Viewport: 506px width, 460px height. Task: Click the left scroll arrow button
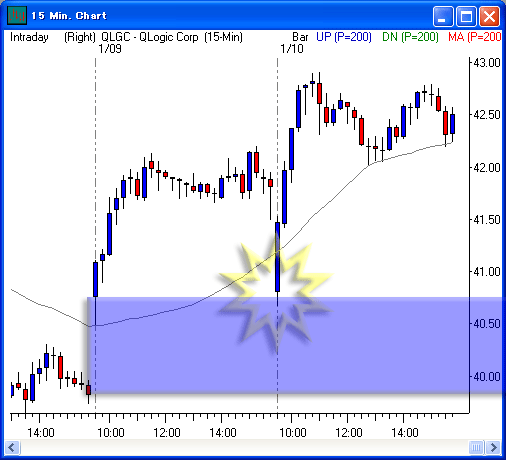pos(12,447)
